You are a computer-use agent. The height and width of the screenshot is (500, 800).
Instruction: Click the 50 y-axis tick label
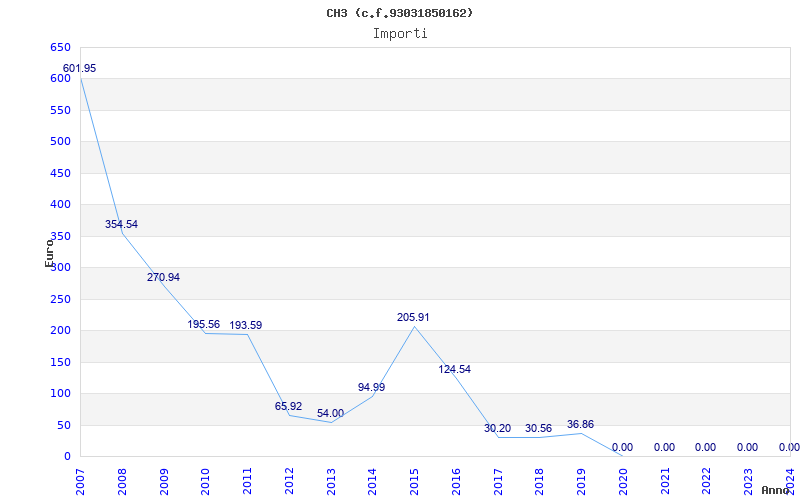[x=63, y=426]
